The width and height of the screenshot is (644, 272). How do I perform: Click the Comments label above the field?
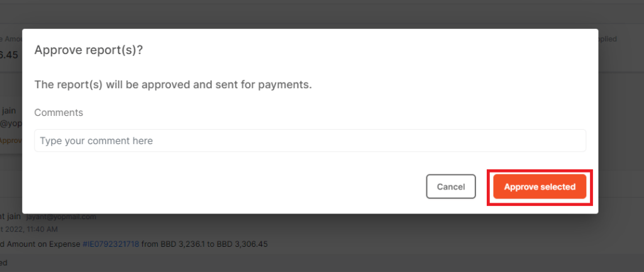pos(58,113)
